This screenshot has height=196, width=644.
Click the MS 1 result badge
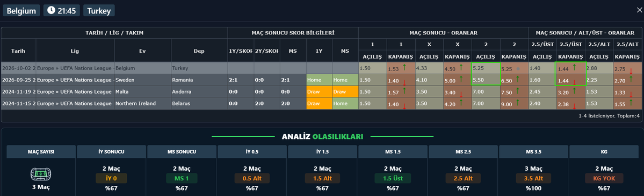(182, 178)
